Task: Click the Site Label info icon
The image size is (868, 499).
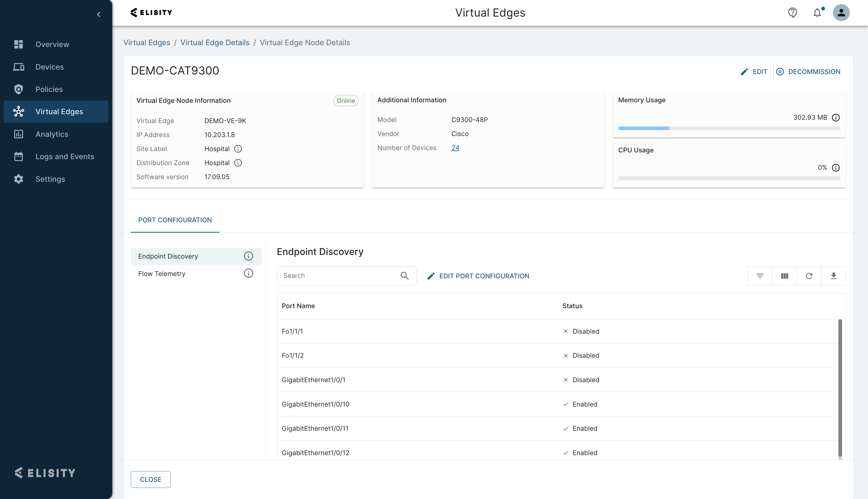Action: click(238, 149)
